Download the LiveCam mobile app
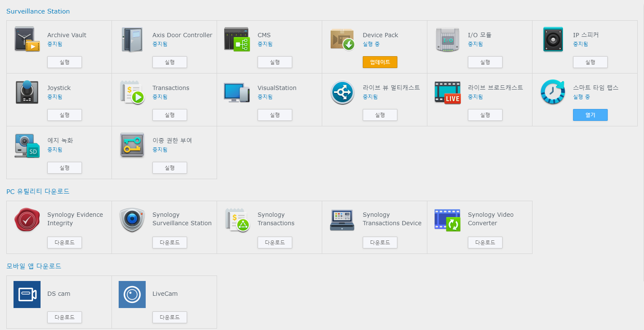Image resolution: width=644 pixels, height=330 pixels. pyautogui.click(x=170, y=317)
